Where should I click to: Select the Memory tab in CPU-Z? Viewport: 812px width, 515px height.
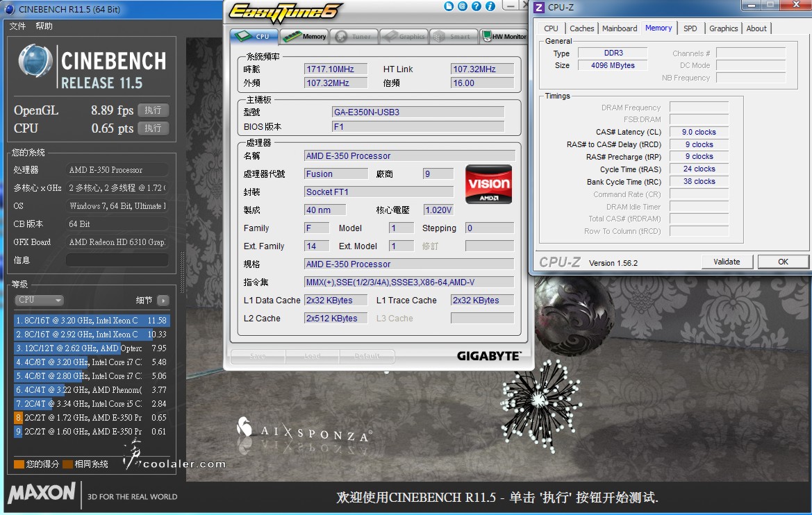(x=658, y=28)
